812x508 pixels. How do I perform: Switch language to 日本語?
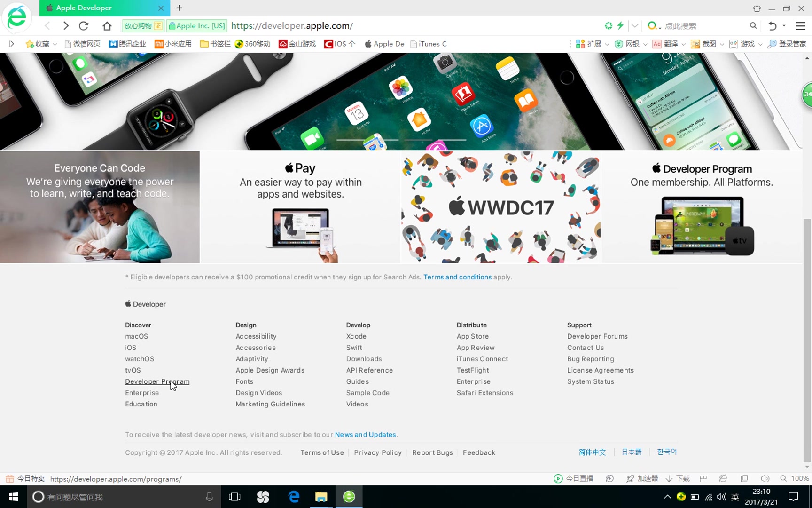[x=632, y=452]
